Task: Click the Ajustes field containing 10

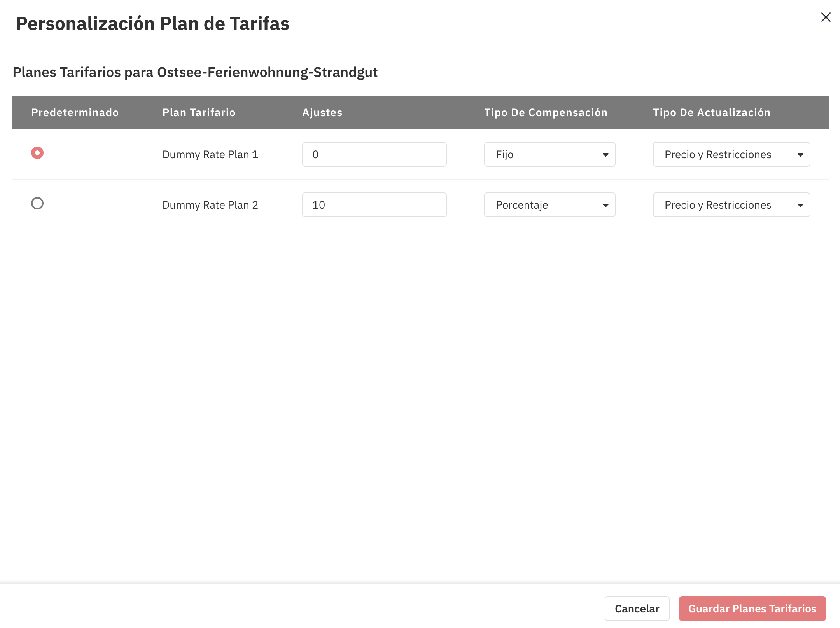Action: click(374, 205)
